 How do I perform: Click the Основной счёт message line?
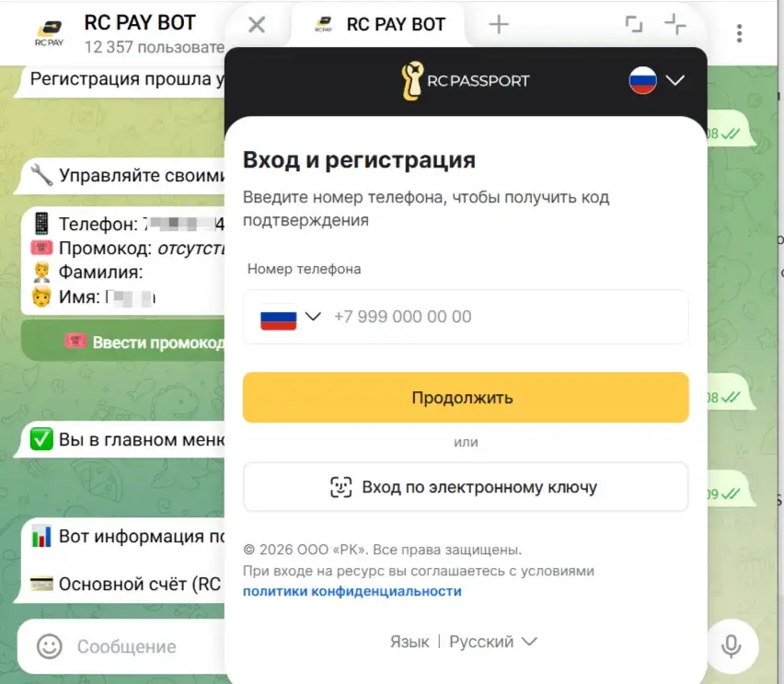click(x=126, y=584)
